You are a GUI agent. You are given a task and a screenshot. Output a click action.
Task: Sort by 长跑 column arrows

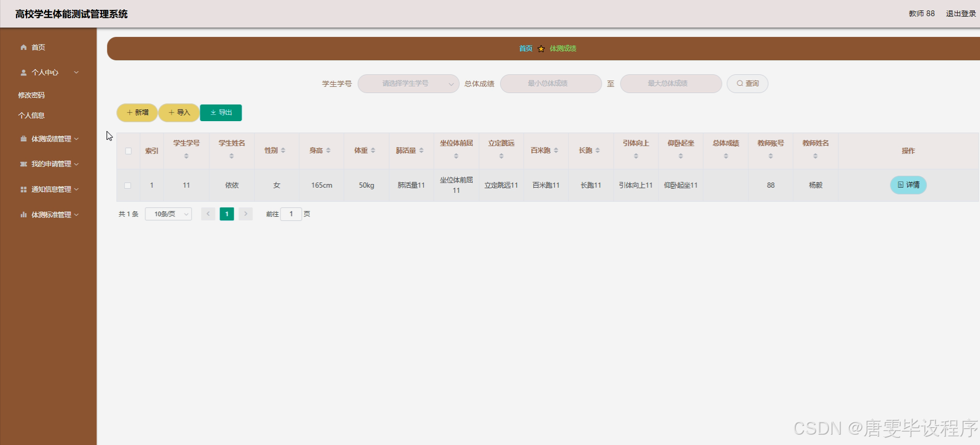(598, 150)
